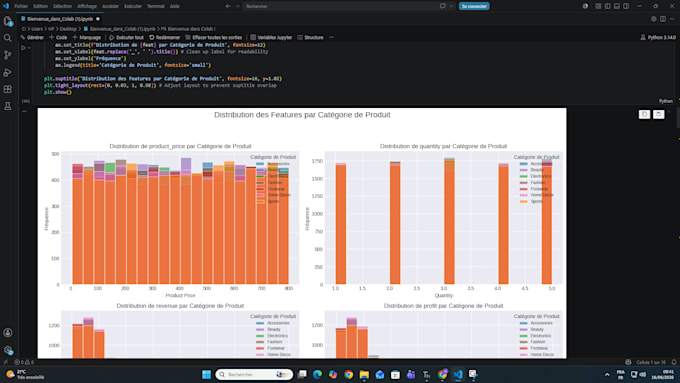Screen dimensions: 680x383
Task: Select the Bienvenue_dans_Colab (1).ipynb tab
Action: [x=60, y=19]
